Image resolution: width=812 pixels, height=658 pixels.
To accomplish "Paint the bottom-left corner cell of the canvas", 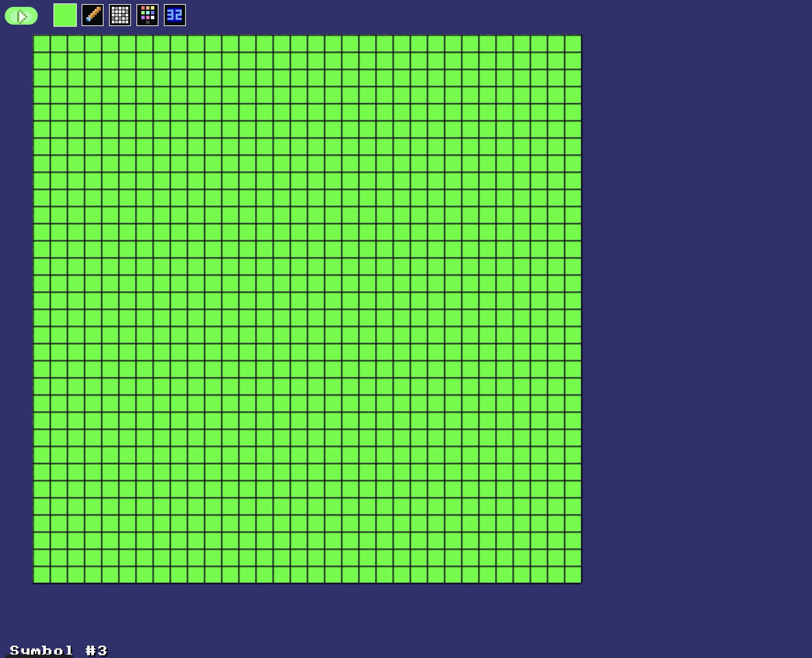I will click(42, 573).
